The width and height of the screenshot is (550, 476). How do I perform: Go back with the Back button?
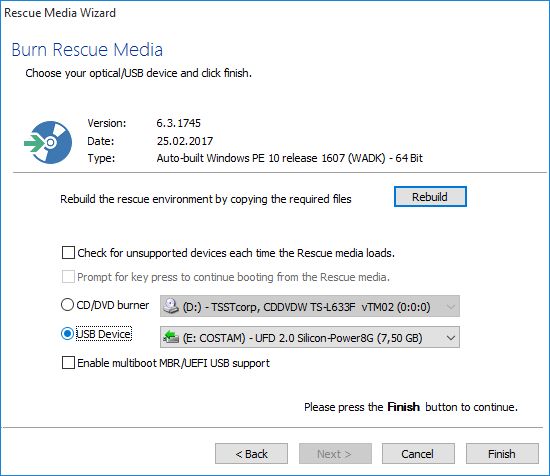251,454
